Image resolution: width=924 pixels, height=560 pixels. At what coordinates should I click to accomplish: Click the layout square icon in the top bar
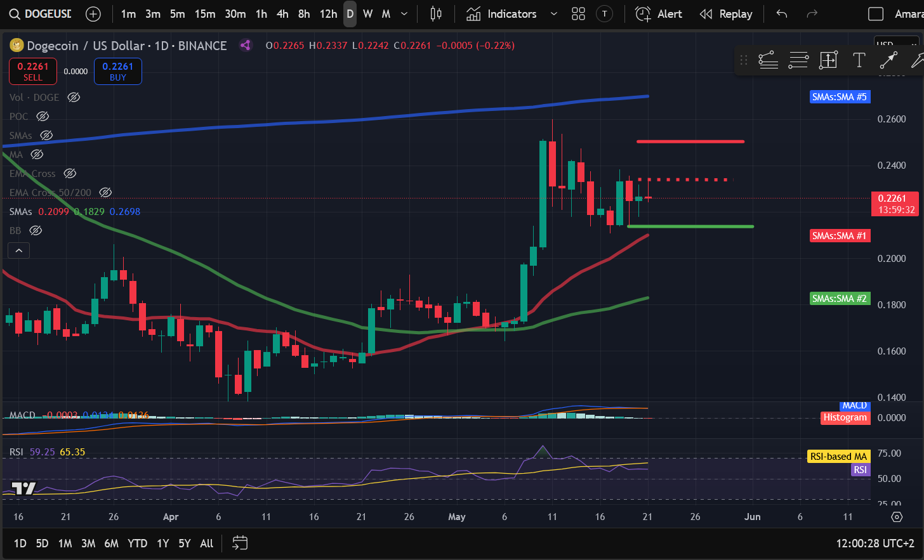pyautogui.click(x=876, y=14)
